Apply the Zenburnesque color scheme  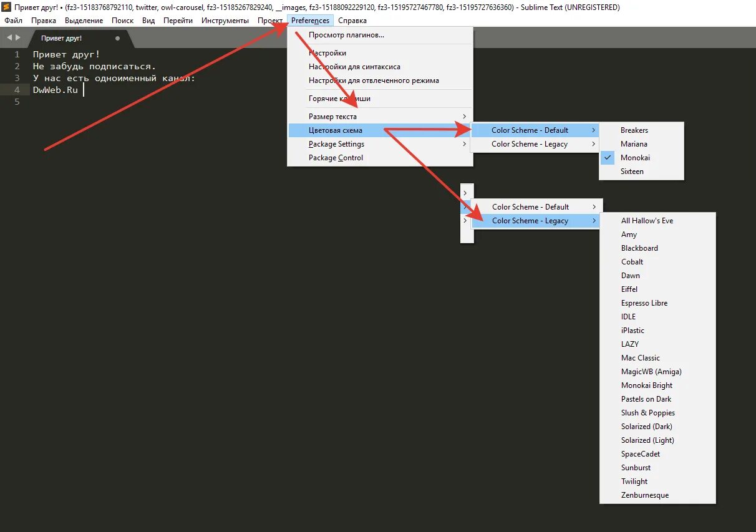[657, 495]
